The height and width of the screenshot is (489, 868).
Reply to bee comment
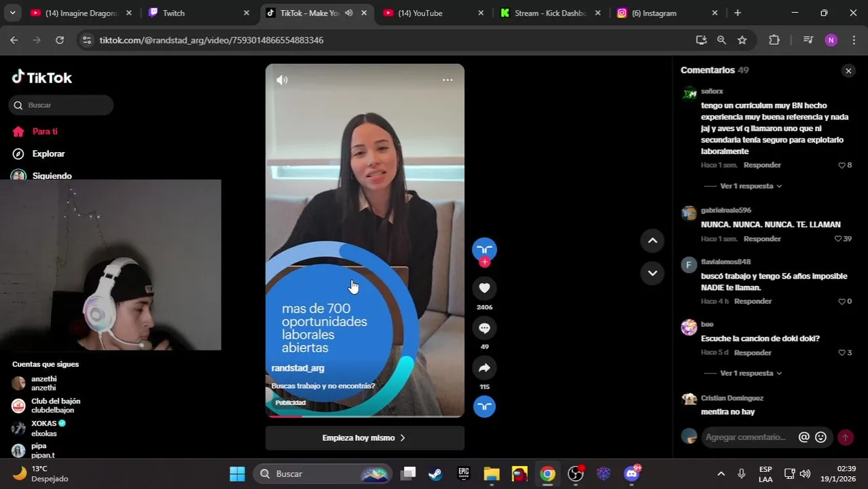click(753, 353)
